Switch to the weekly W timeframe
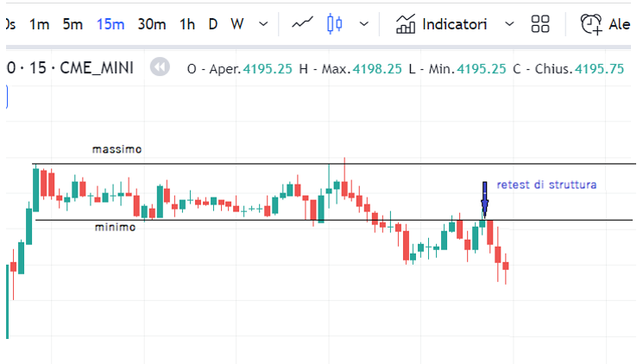 (x=237, y=24)
